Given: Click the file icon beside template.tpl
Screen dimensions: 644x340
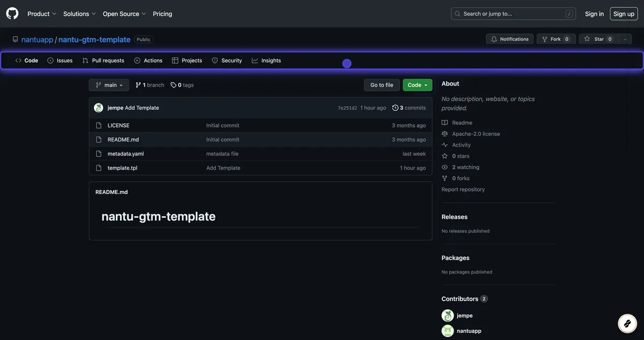Looking at the screenshot, I should 99,168.
